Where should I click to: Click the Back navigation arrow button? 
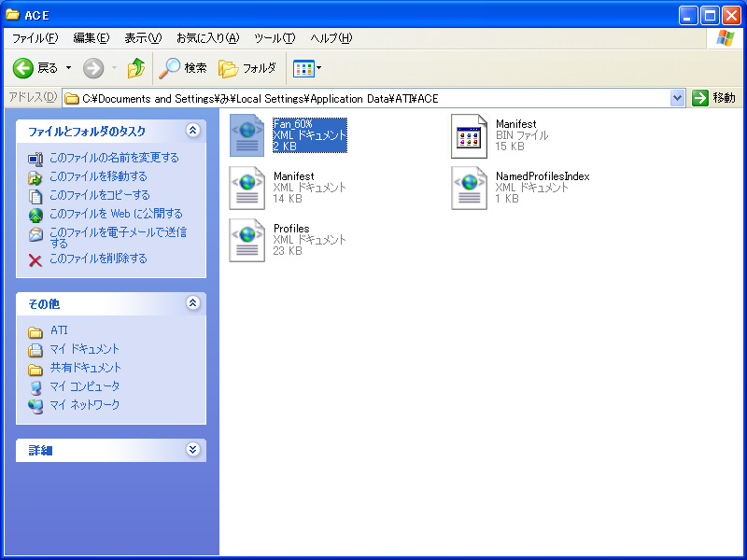(x=24, y=68)
